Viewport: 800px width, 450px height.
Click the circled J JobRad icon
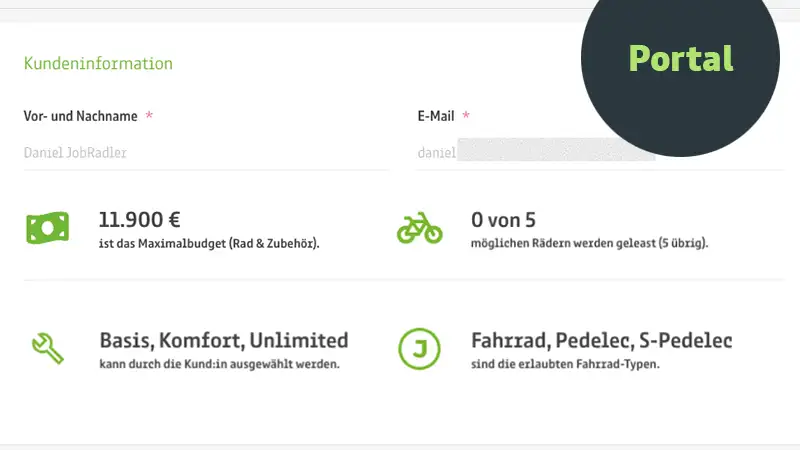[419, 349]
